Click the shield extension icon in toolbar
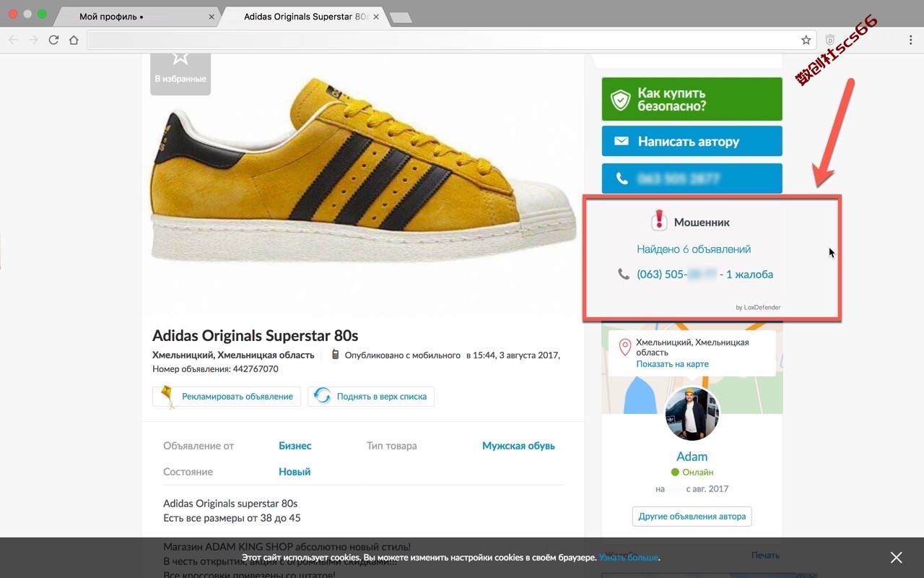This screenshot has width=924, height=578. [x=830, y=40]
